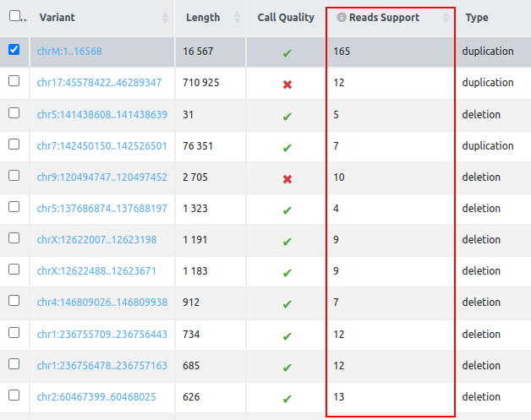Click the sort arrows in Reads Support column
The image size is (531, 420).
(x=446, y=18)
